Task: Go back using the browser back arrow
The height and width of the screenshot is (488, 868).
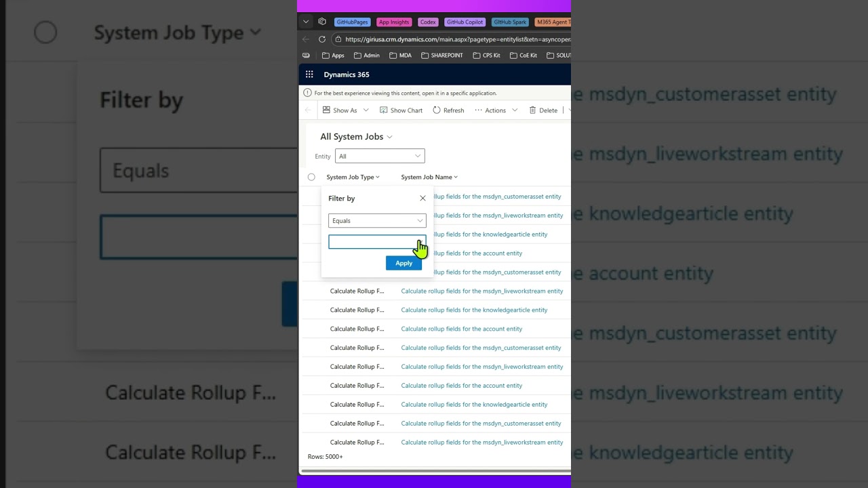Action: pyautogui.click(x=306, y=39)
